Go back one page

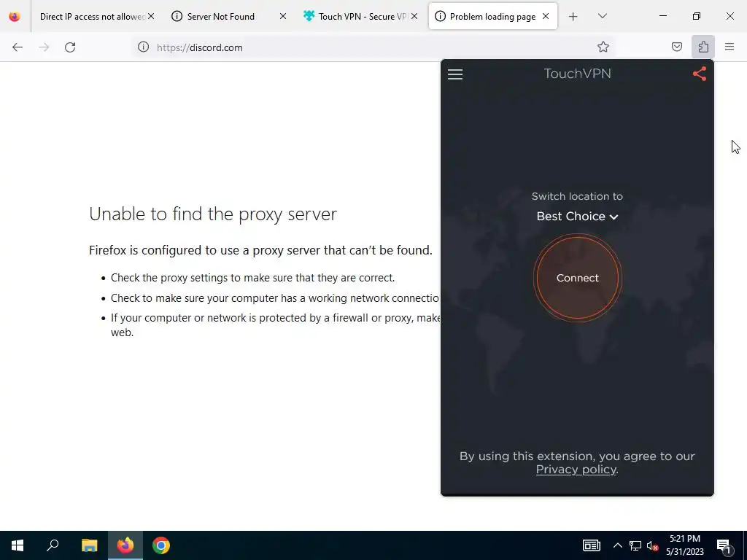pyautogui.click(x=18, y=47)
